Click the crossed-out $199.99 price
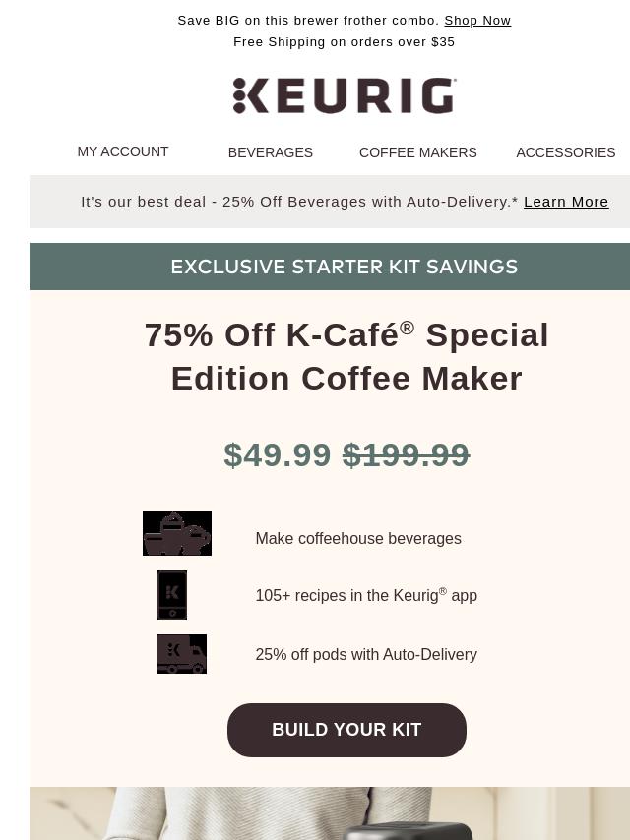 [x=406, y=454]
